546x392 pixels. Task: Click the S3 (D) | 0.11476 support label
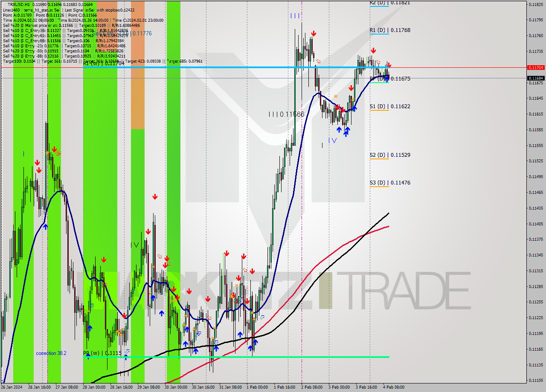[x=390, y=183]
